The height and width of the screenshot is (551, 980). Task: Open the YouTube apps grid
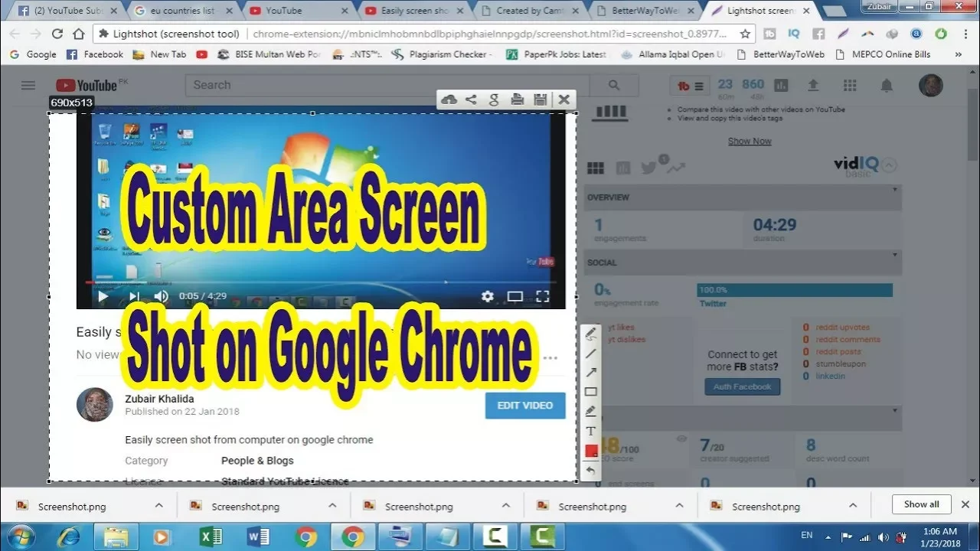850,85
